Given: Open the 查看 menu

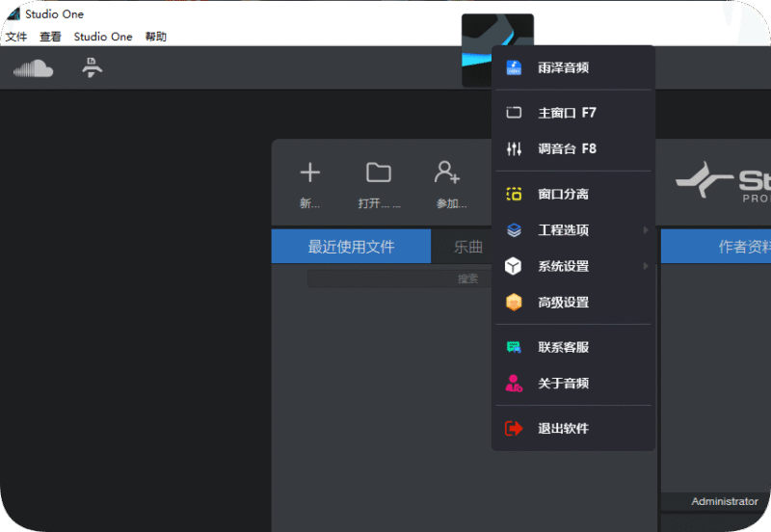Looking at the screenshot, I should point(50,37).
